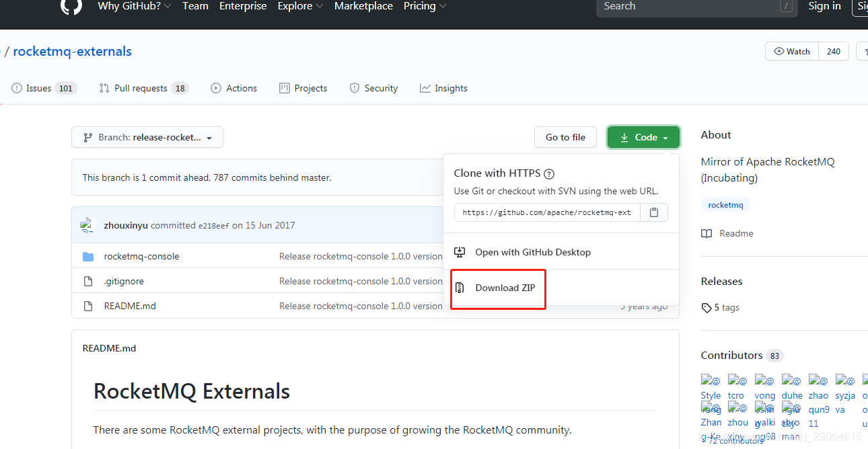Open the Security tab
The width and height of the screenshot is (868, 449).
[373, 88]
